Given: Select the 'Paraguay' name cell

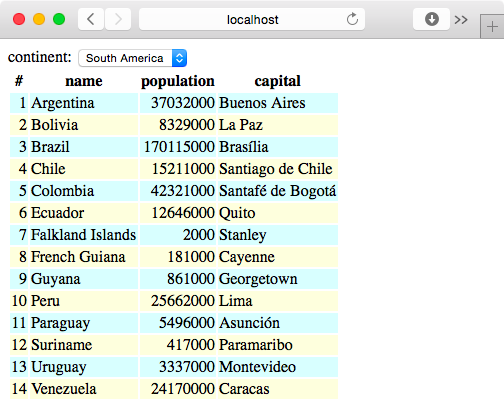Looking at the screenshot, I should (84, 323).
